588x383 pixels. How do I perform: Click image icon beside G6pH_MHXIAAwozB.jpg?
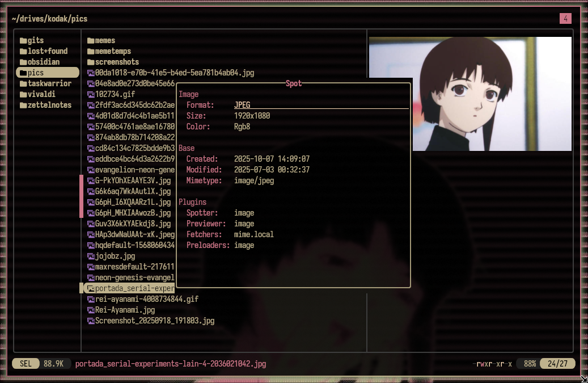(91, 213)
